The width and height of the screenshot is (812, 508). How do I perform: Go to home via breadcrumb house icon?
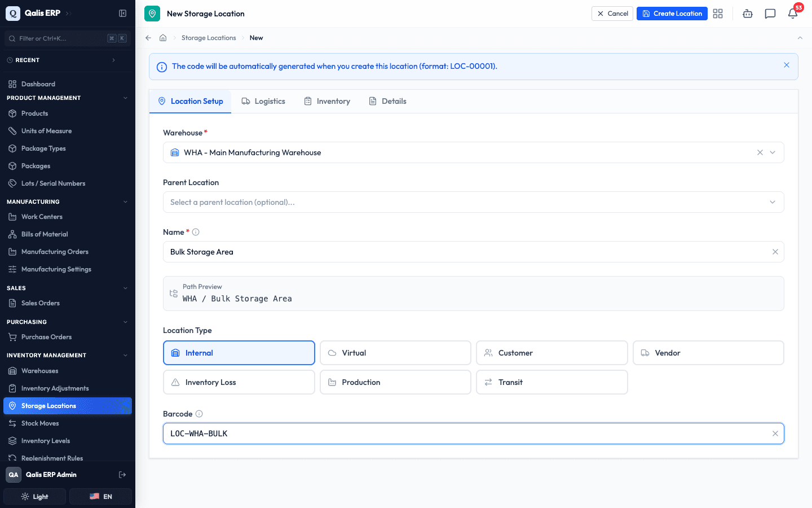pyautogui.click(x=163, y=38)
